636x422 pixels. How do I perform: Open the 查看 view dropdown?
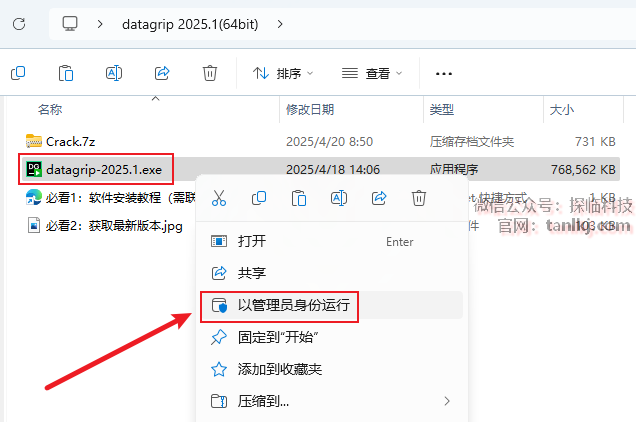click(372, 73)
